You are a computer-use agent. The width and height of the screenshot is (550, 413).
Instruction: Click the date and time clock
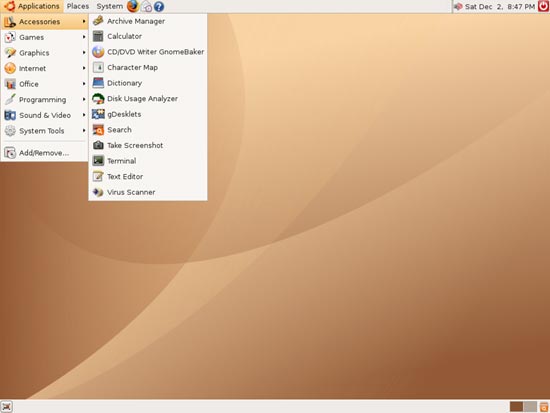[x=499, y=6]
